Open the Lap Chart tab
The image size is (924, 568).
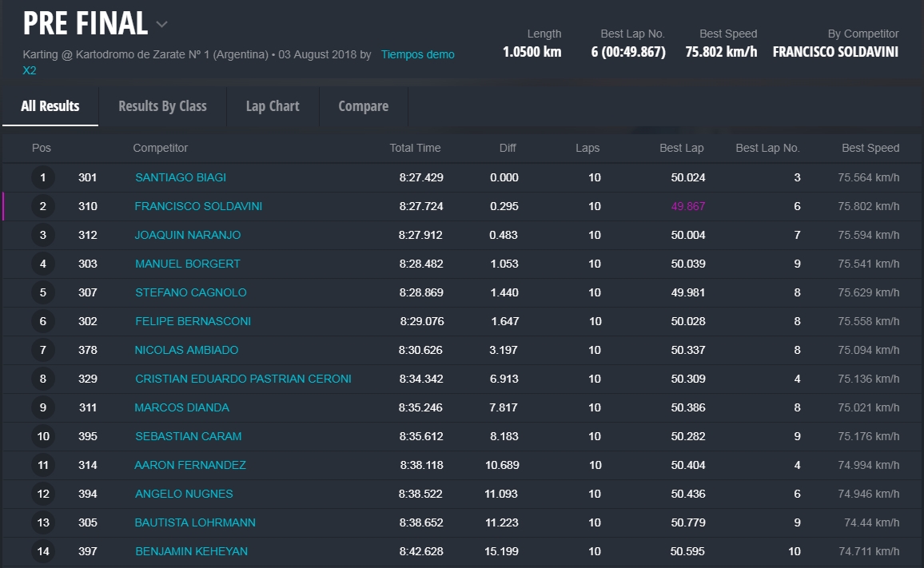pos(273,106)
